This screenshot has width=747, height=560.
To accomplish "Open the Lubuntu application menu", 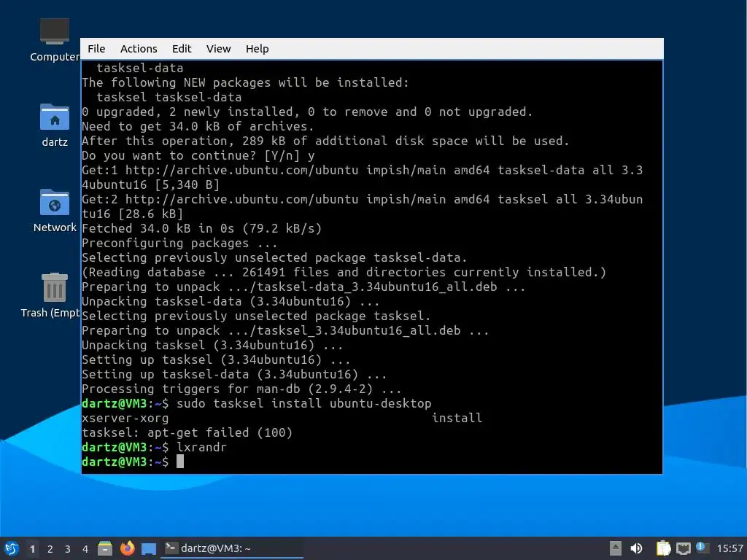I will [x=12, y=548].
